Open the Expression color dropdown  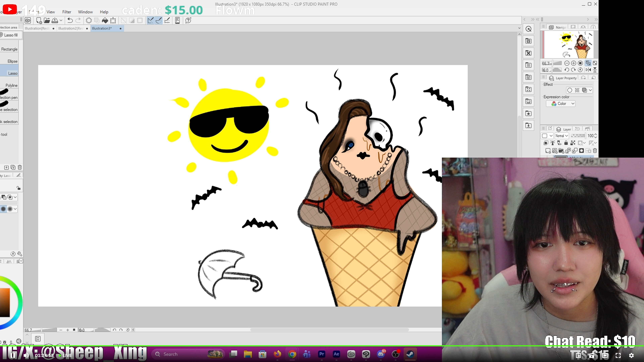pyautogui.click(x=560, y=104)
